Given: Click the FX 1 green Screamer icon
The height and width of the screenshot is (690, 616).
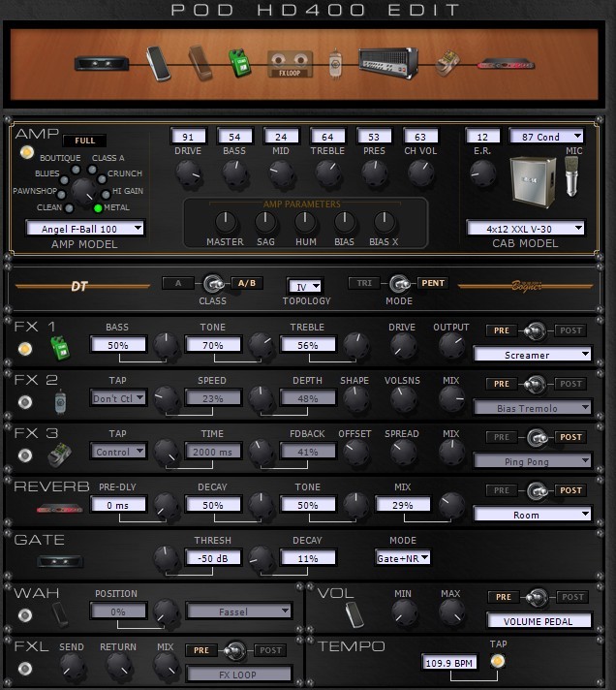Looking at the screenshot, I should click(x=60, y=348).
